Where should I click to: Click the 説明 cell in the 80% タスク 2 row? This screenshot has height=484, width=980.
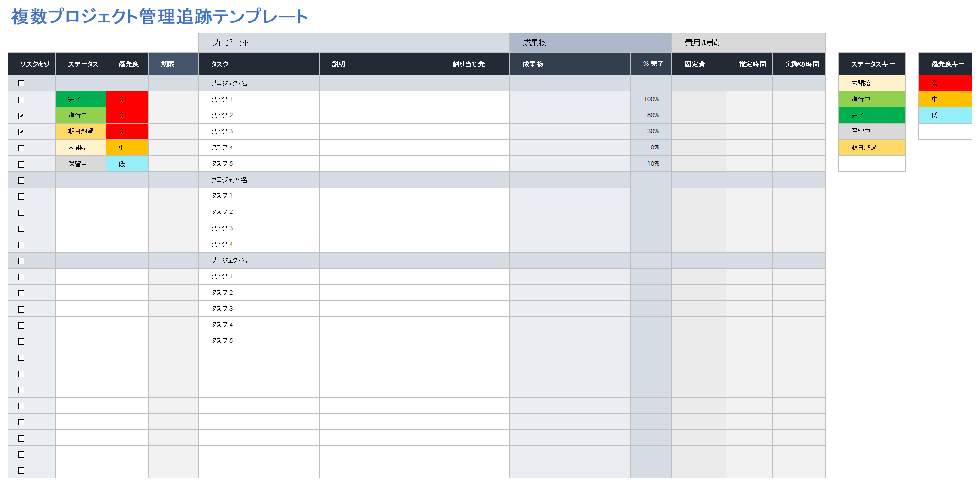point(380,115)
